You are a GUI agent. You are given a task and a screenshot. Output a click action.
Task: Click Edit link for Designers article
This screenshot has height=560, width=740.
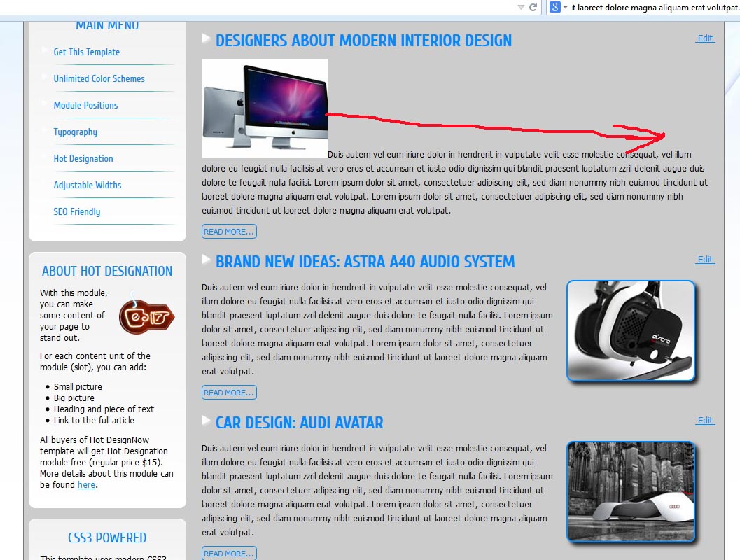pos(705,38)
